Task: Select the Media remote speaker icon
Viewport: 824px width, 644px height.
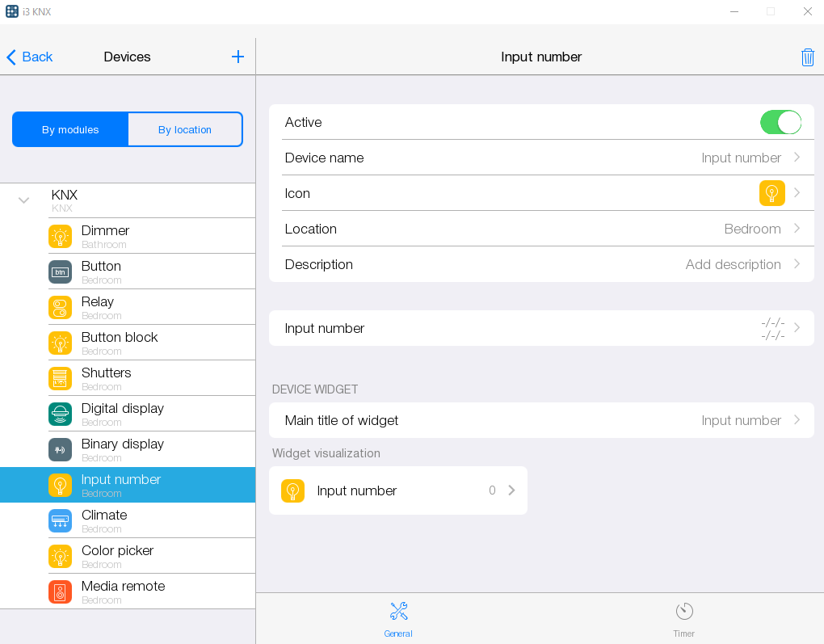Action: 60,591
